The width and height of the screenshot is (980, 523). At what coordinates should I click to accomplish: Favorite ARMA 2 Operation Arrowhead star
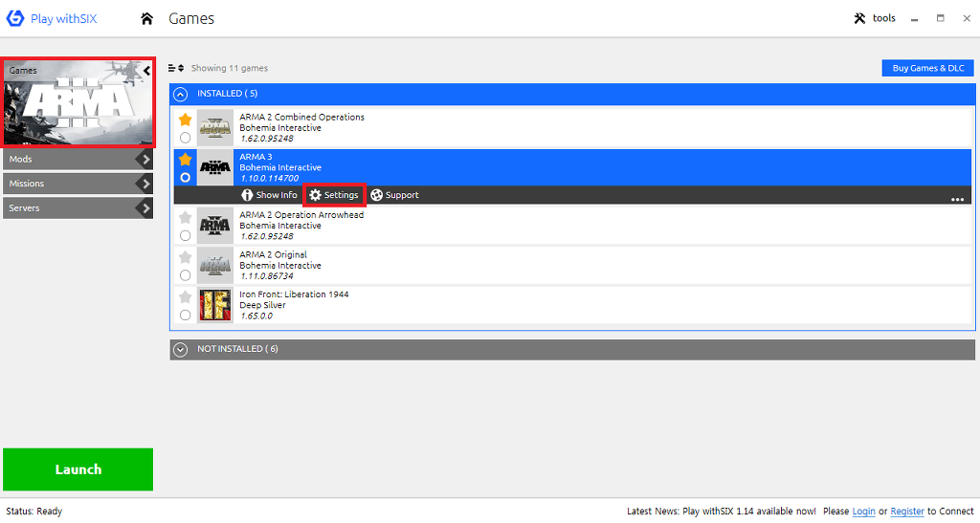click(x=185, y=217)
